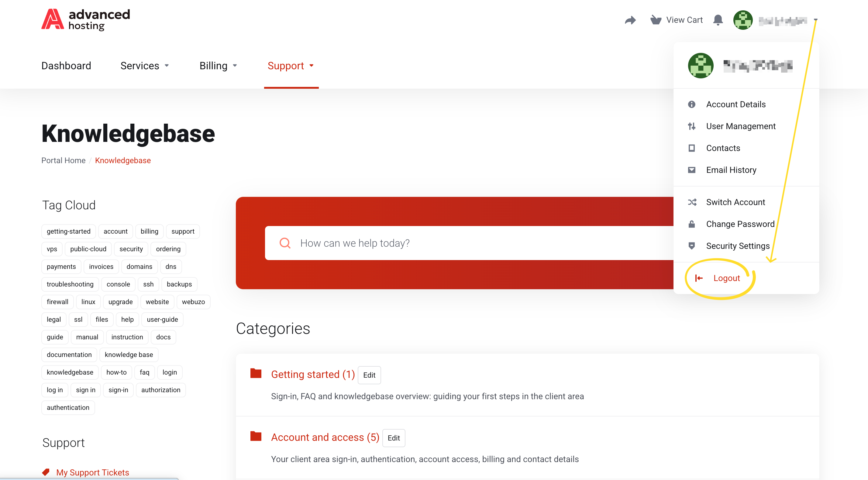The width and height of the screenshot is (868, 480).
Task: Click the troubleshooting tag
Action: (70, 284)
